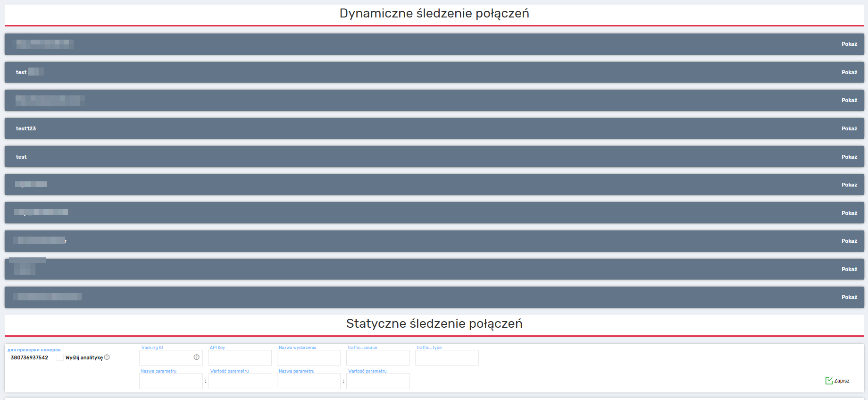Viewport: 868px width, 400px height.
Task: Focus the second Nazwa parametru field
Action: click(x=309, y=381)
